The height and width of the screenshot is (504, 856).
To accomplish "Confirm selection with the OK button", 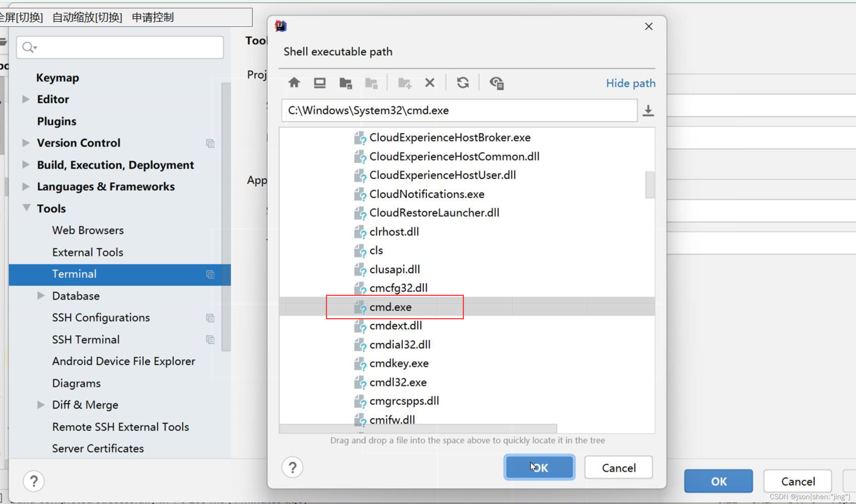I will [539, 467].
